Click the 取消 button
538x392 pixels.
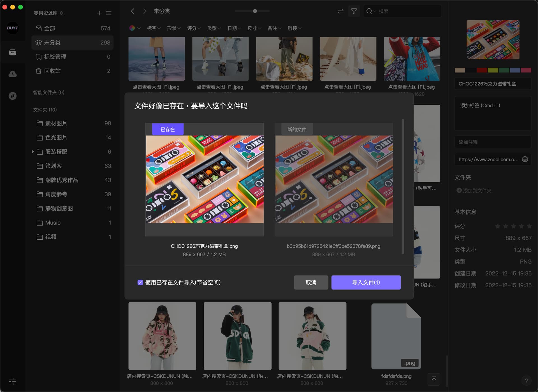(x=311, y=283)
